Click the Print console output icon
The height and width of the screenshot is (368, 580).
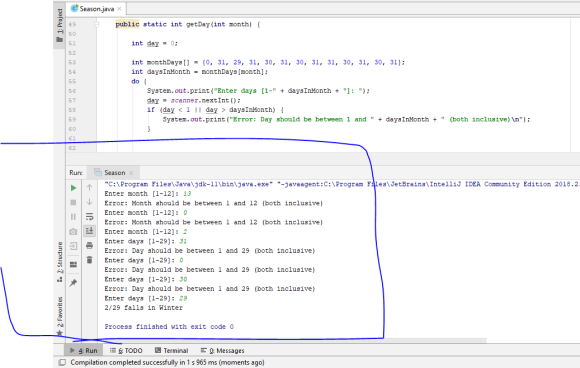[x=90, y=246]
